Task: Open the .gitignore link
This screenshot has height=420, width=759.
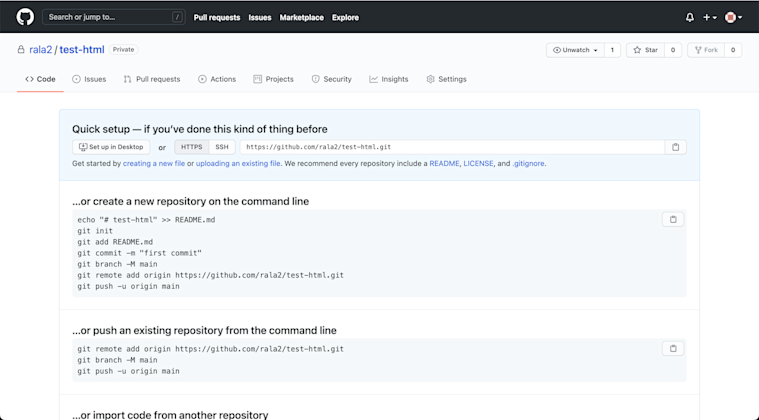Action: (528, 164)
